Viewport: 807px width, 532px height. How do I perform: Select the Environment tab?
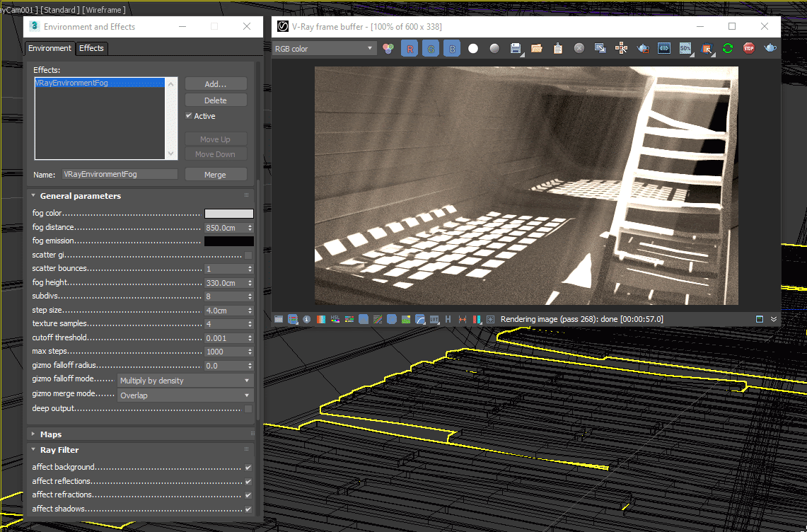[50, 48]
